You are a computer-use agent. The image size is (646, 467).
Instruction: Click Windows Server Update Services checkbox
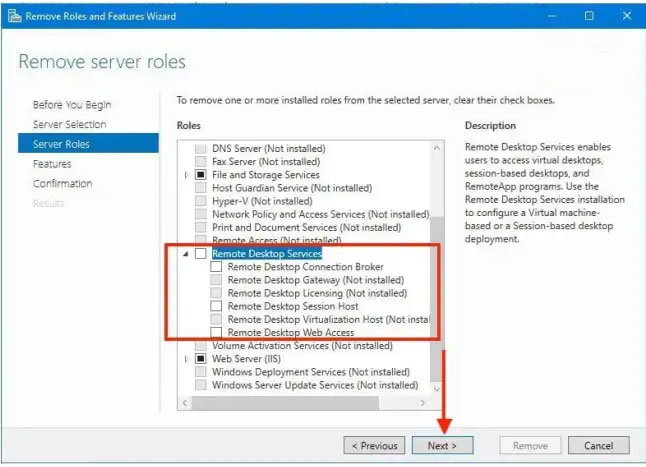pyautogui.click(x=201, y=385)
